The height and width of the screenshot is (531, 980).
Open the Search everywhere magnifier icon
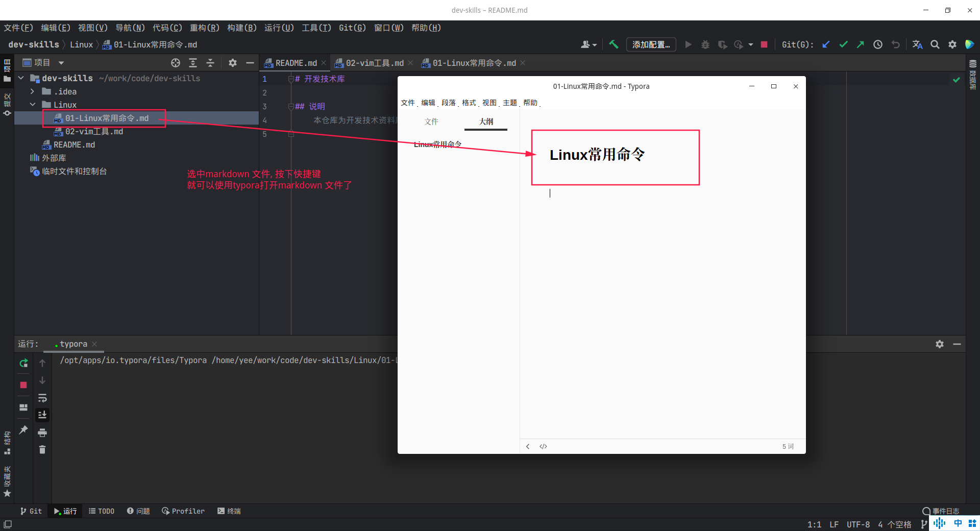tap(935, 44)
